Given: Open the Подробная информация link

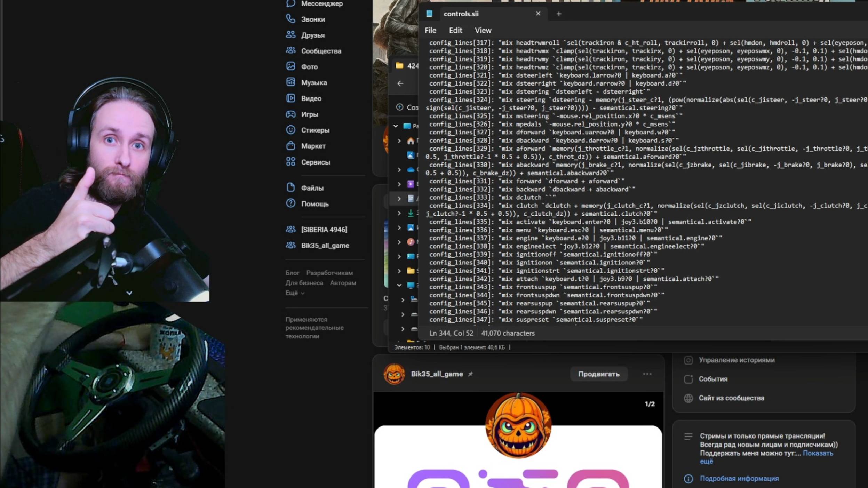Looking at the screenshot, I should (x=739, y=479).
